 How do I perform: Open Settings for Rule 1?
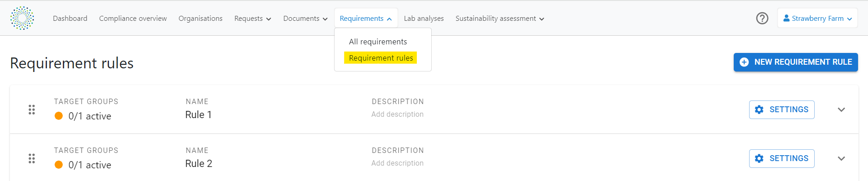[782, 110]
